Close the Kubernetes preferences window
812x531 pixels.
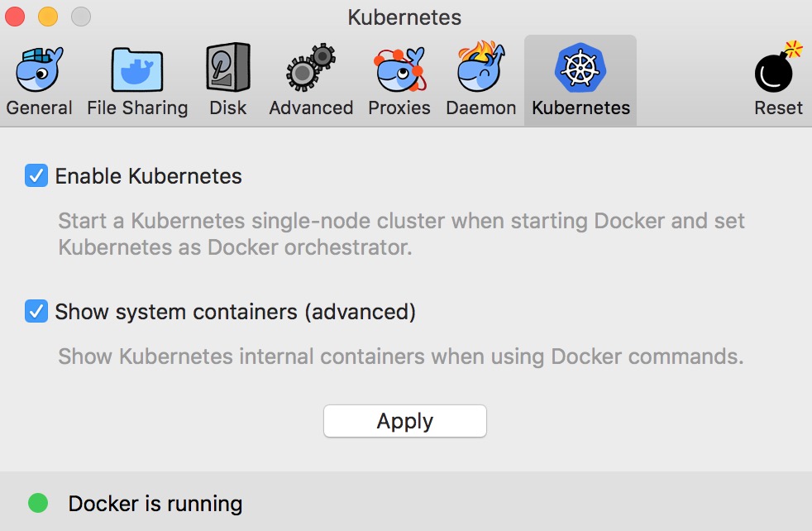(x=17, y=17)
